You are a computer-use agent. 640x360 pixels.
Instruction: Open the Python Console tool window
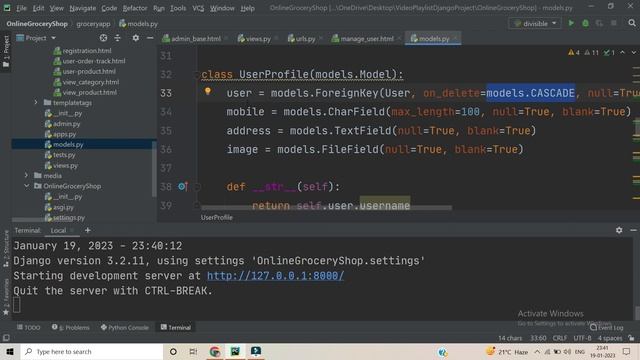click(124, 327)
